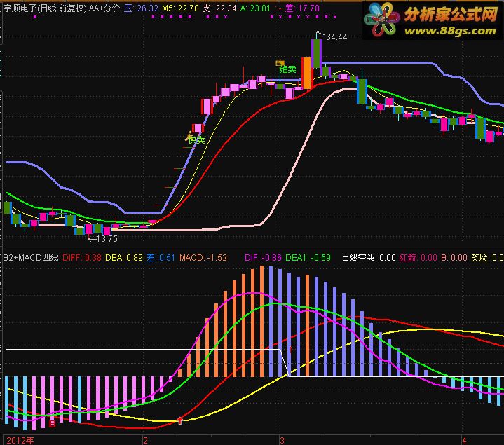Image resolution: width=504 pixels, height=445 pixels.
Task: Click the 绝卖 signal text
Action: pos(287,69)
